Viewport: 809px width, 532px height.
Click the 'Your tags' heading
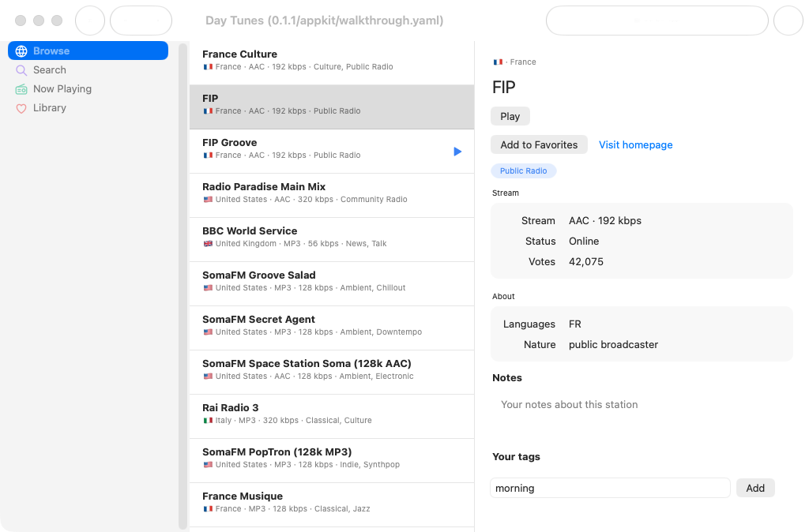[x=516, y=457]
